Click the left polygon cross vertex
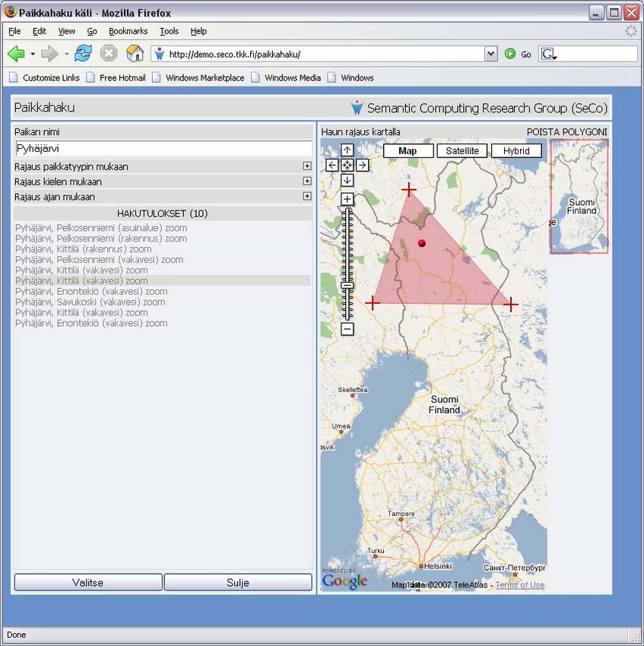 (373, 302)
